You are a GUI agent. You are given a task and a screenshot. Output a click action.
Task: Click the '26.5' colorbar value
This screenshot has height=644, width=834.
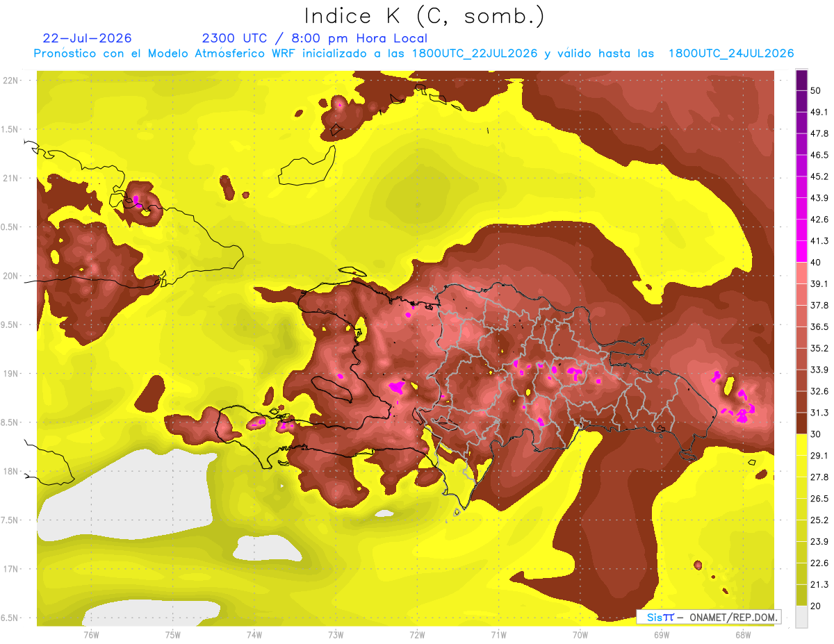pyautogui.click(x=819, y=499)
